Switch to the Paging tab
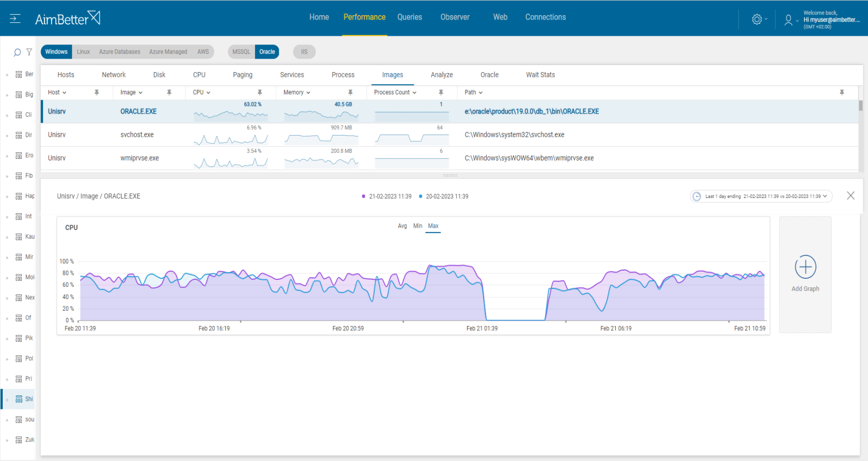Image resolution: width=868 pixels, height=461 pixels. coord(242,75)
